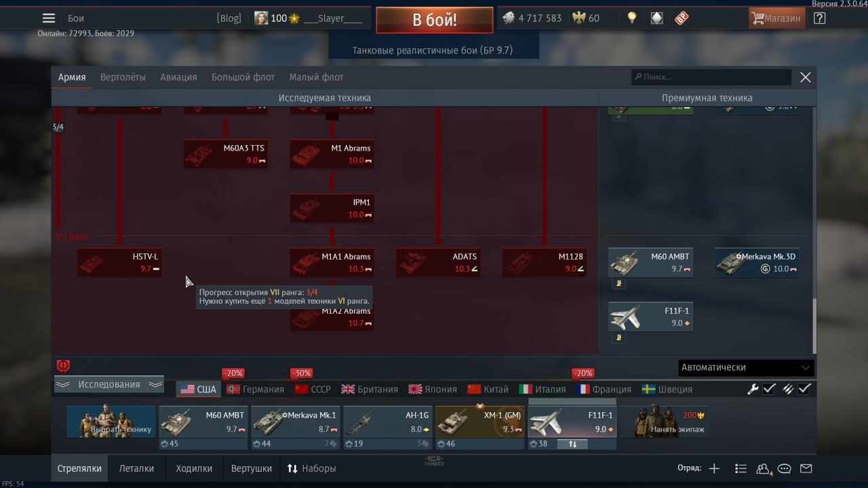This screenshot has height=488, width=868.
Task: Click the player name ___Slayer____
Action: click(x=332, y=18)
